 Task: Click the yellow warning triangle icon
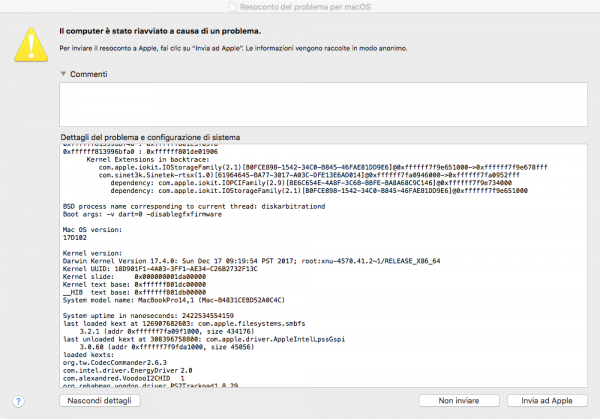coord(31,45)
